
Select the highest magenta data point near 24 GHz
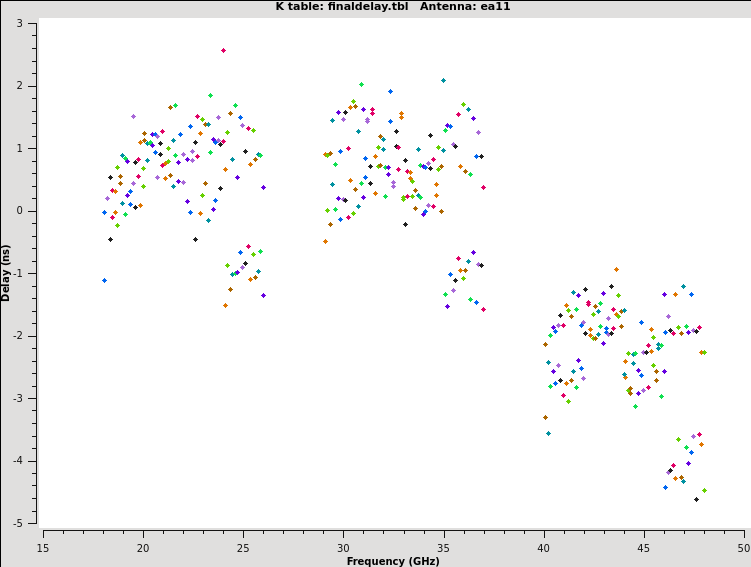point(223,50)
